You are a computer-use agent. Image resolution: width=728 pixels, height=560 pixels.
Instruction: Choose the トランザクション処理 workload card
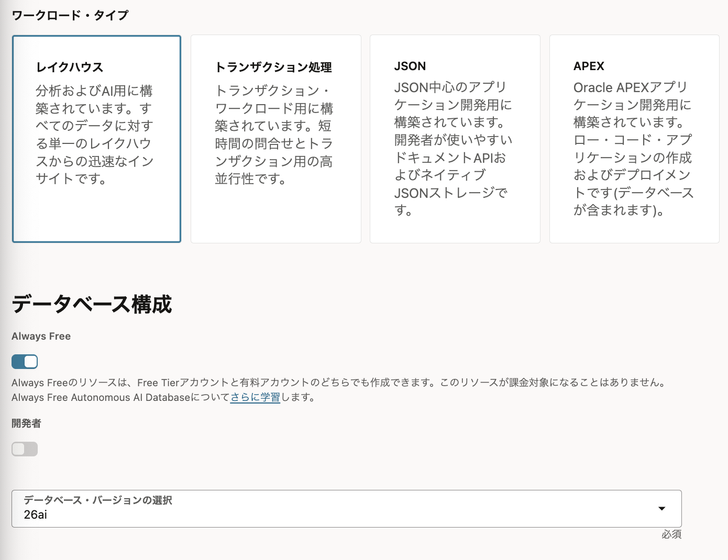point(276,139)
